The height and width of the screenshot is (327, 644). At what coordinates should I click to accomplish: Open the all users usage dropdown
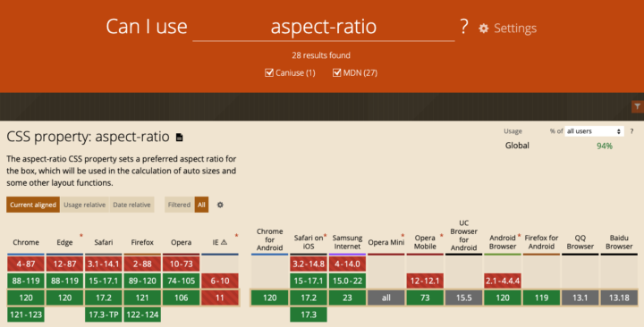594,131
